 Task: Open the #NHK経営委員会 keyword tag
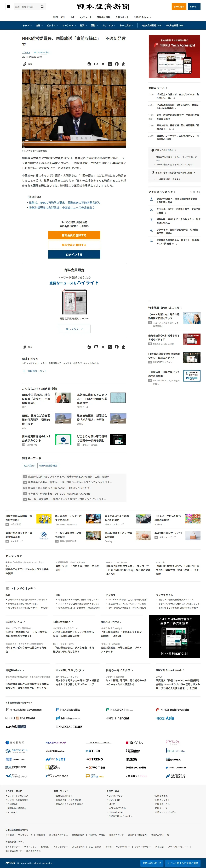click(48, 466)
